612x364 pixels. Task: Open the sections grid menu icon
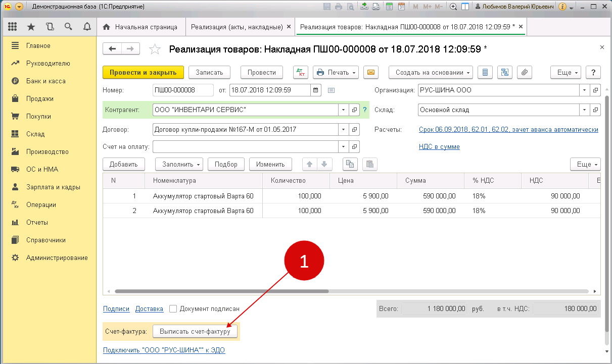[x=13, y=27]
